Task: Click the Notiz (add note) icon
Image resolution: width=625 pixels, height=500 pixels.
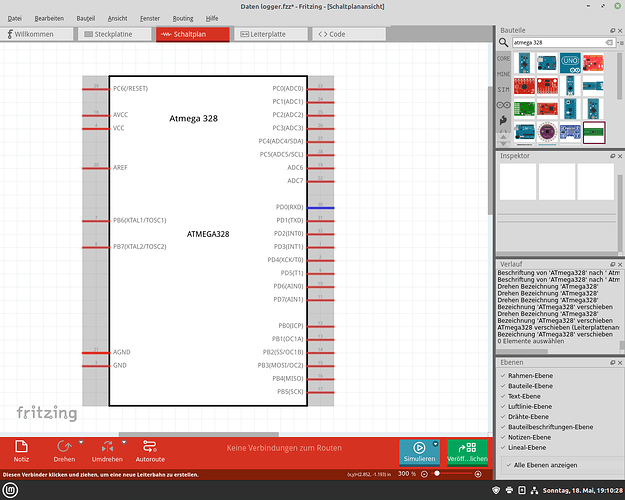Action: 22,447
